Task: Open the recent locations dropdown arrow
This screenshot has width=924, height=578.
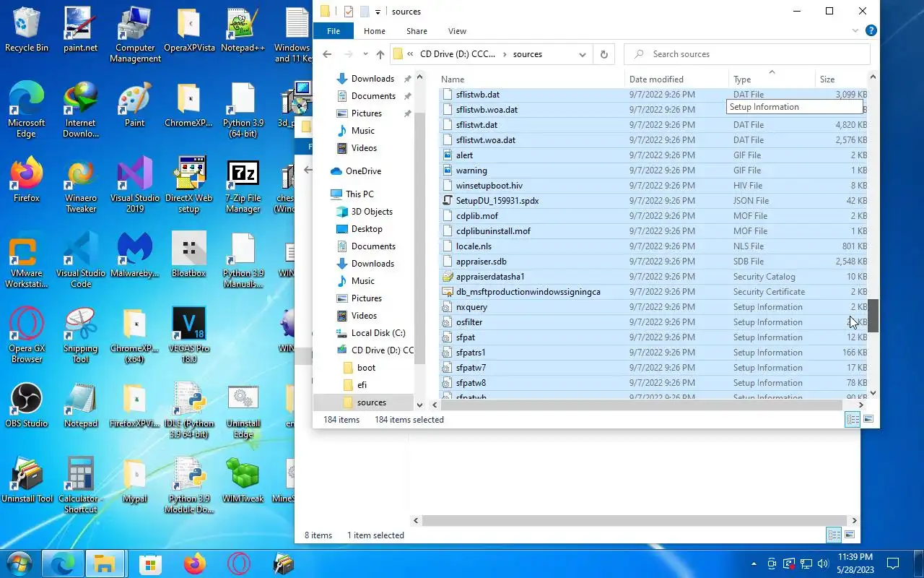Action: pos(365,54)
